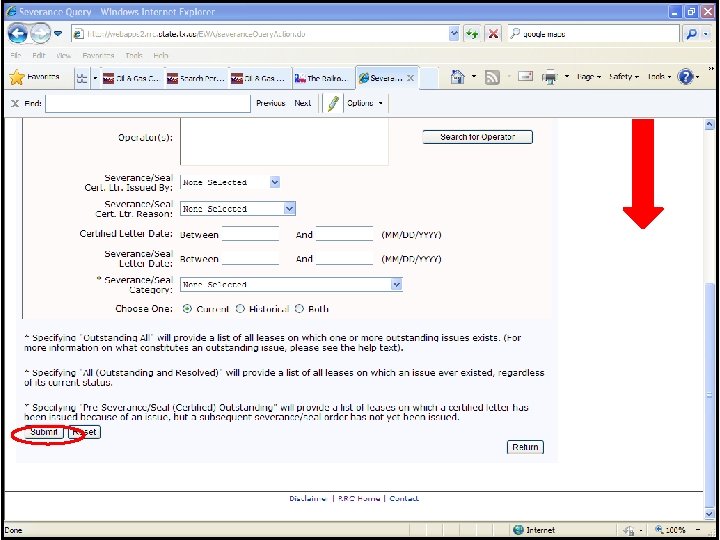
Task: Click the search magnifier button
Action: (x=692, y=34)
